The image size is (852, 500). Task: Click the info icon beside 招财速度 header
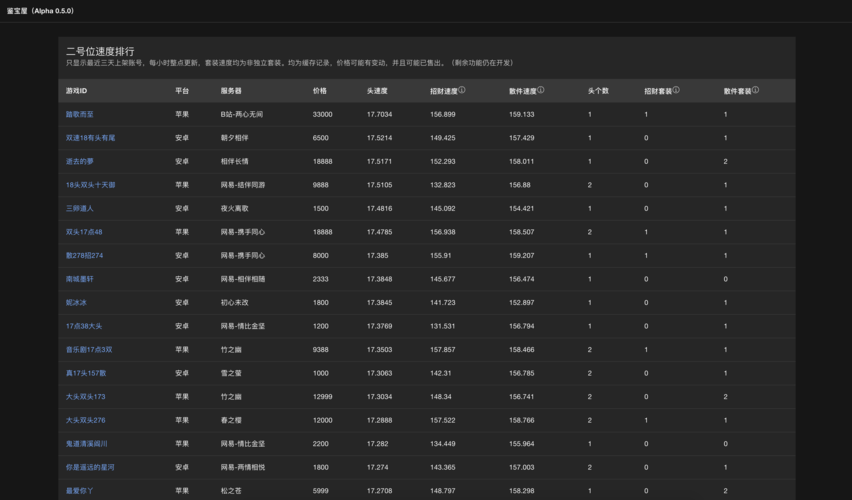[x=461, y=90]
